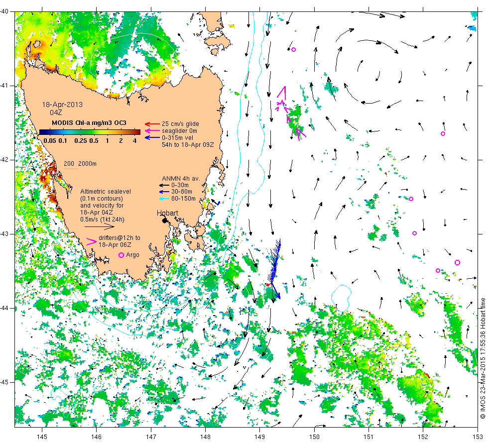Click the '25 cm/s glide' legend text
Viewport: 488px width, 448px height.
point(180,124)
